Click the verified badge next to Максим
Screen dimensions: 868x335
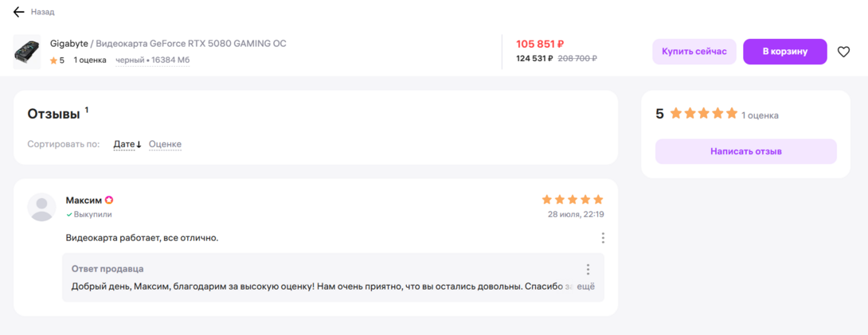click(109, 201)
